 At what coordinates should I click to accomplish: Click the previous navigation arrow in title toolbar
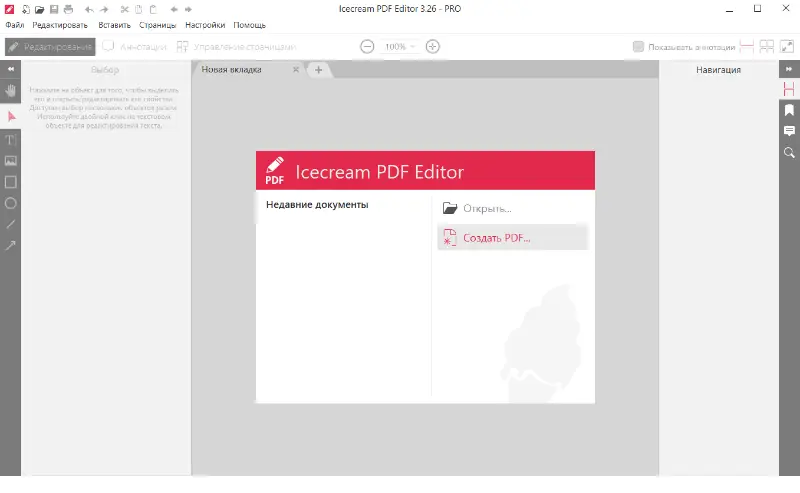[x=174, y=9]
